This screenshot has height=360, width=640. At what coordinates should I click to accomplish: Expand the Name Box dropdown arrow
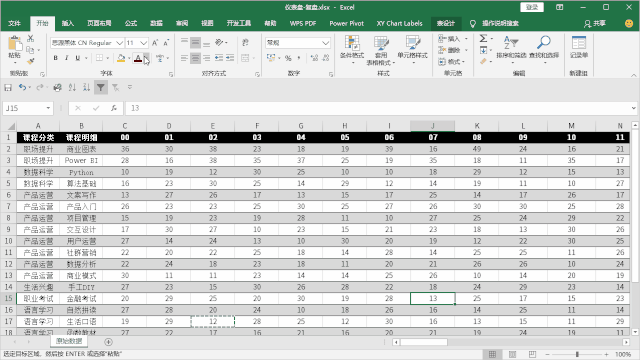(48, 108)
